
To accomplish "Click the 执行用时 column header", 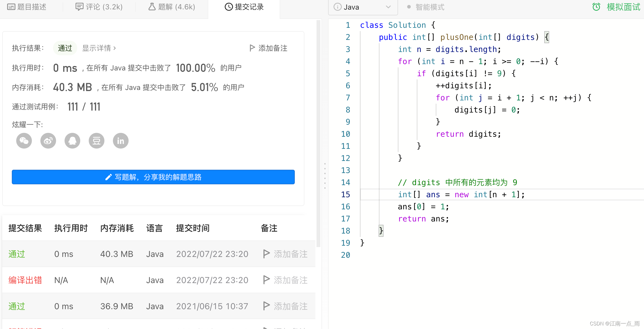I will click(x=71, y=228).
